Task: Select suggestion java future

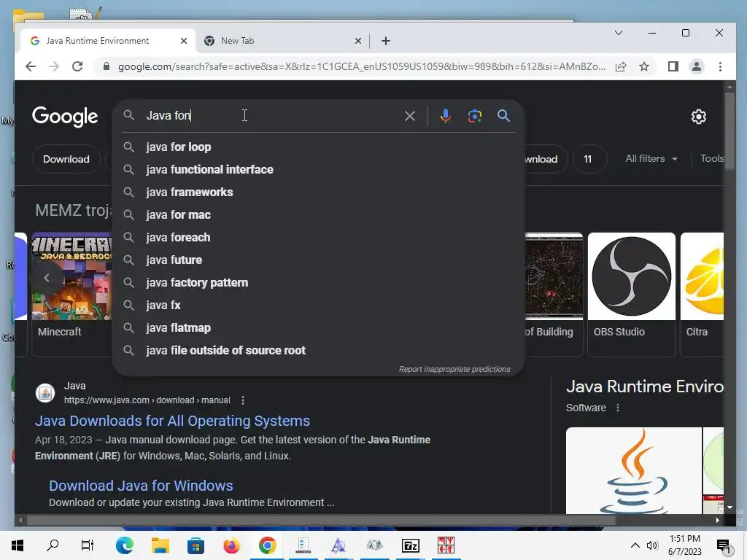Action: click(x=318, y=260)
